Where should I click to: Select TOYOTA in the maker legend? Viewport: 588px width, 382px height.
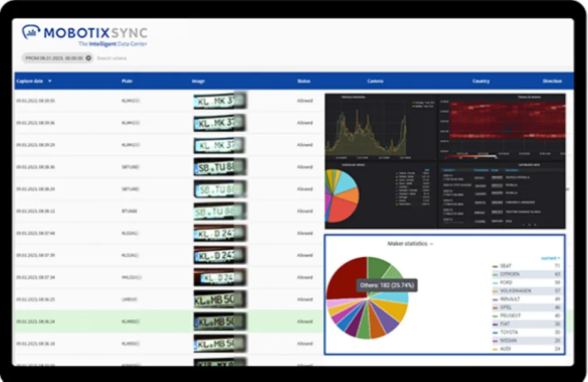[x=509, y=332]
